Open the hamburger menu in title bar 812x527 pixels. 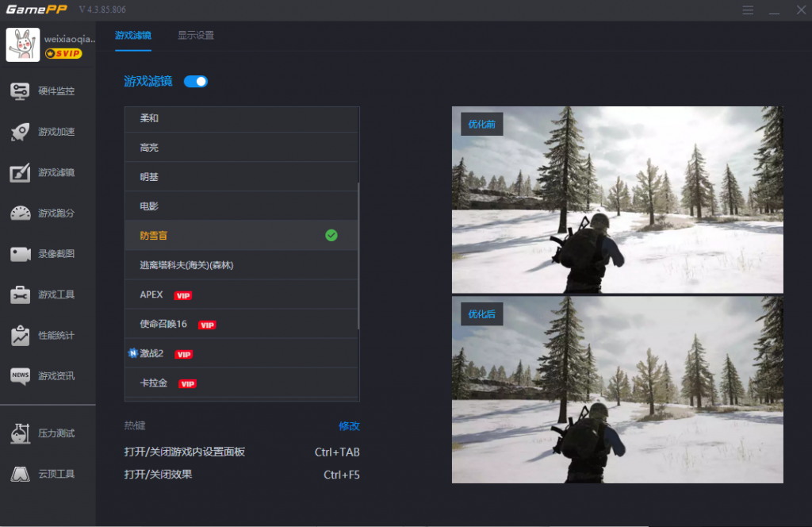coord(747,10)
